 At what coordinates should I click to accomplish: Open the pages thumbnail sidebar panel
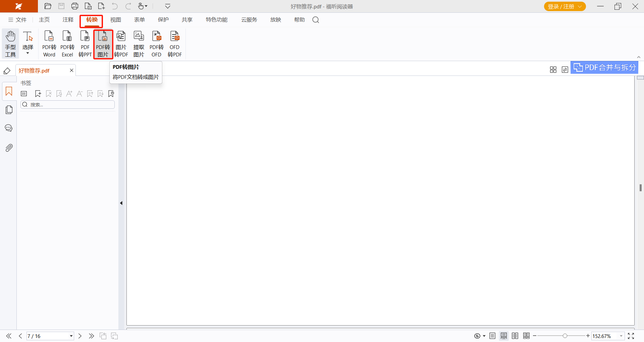point(9,110)
